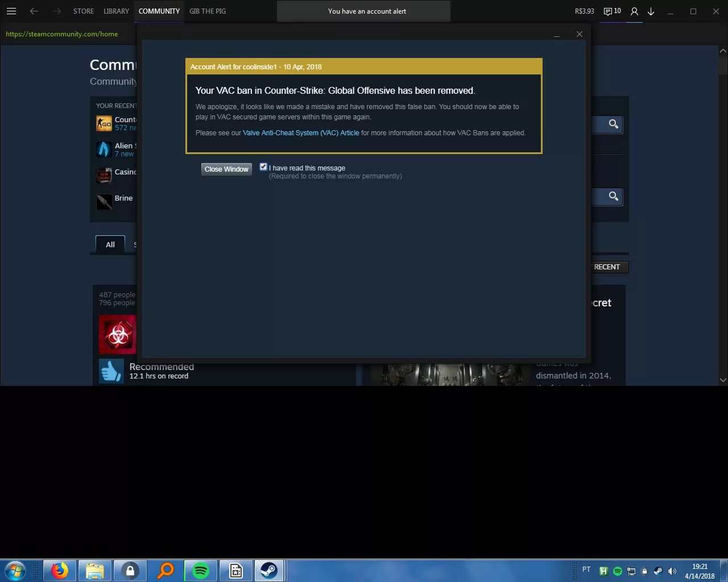The height and width of the screenshot is (582, 728).
Task: Open Spotify from the taskbar
Action: pyautogui.click(x=201, y=570)
